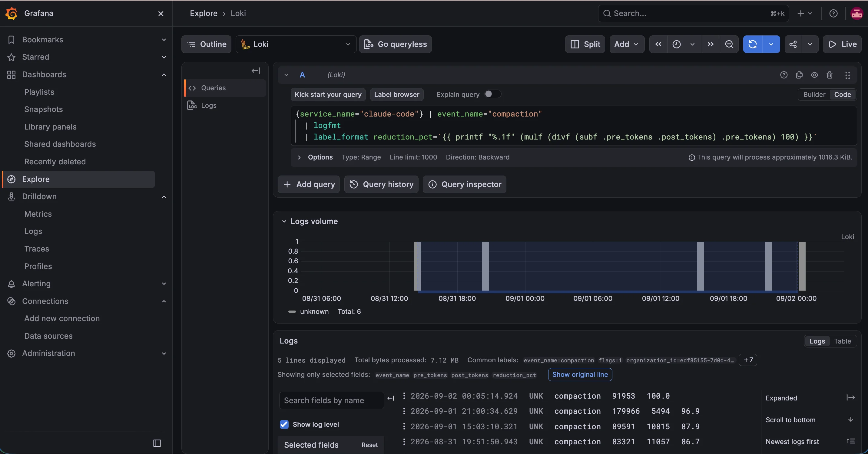Shift time range forwards

coord(710,44)
